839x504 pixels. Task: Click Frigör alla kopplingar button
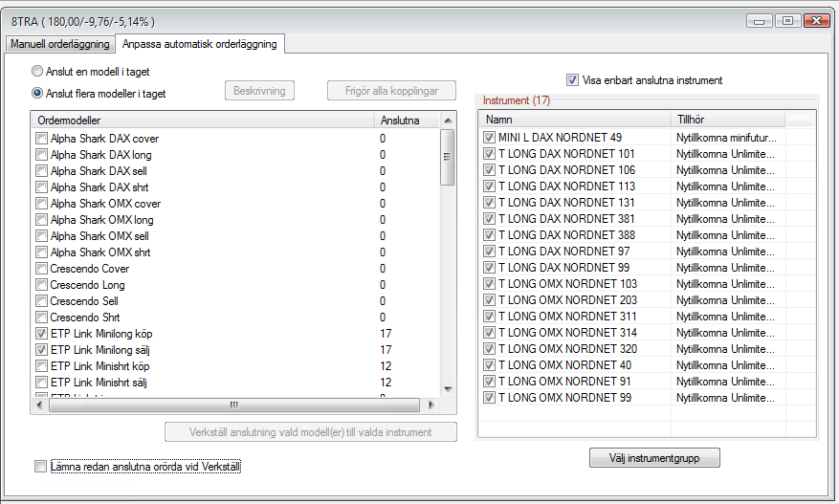[384, 91]
